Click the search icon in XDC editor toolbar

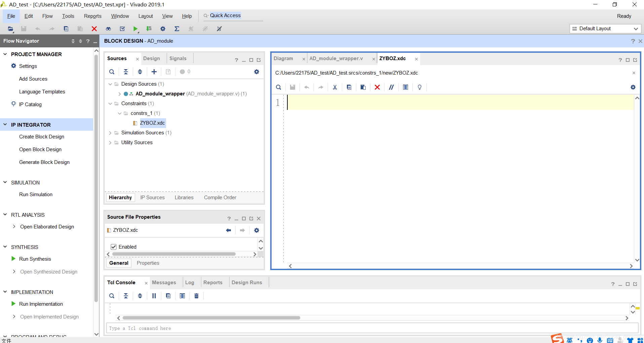(x=278, y=87)
